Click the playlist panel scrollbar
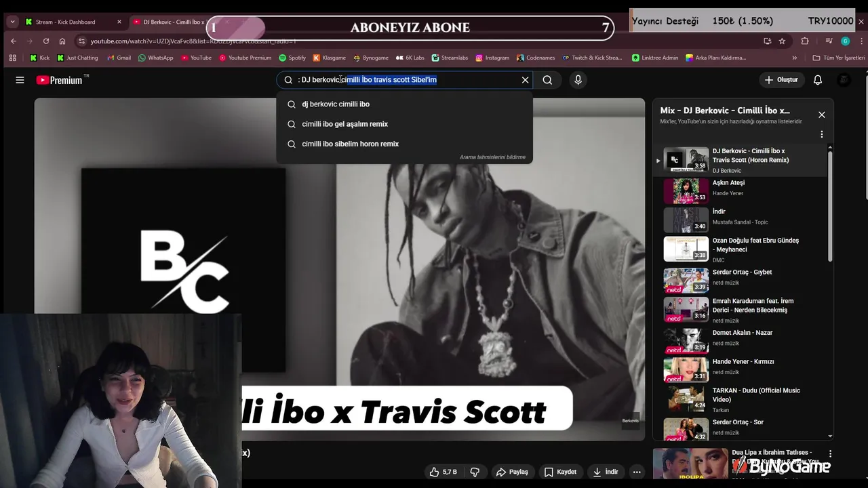The width and height of the screenshot is (868, 488). coord(829,205)
